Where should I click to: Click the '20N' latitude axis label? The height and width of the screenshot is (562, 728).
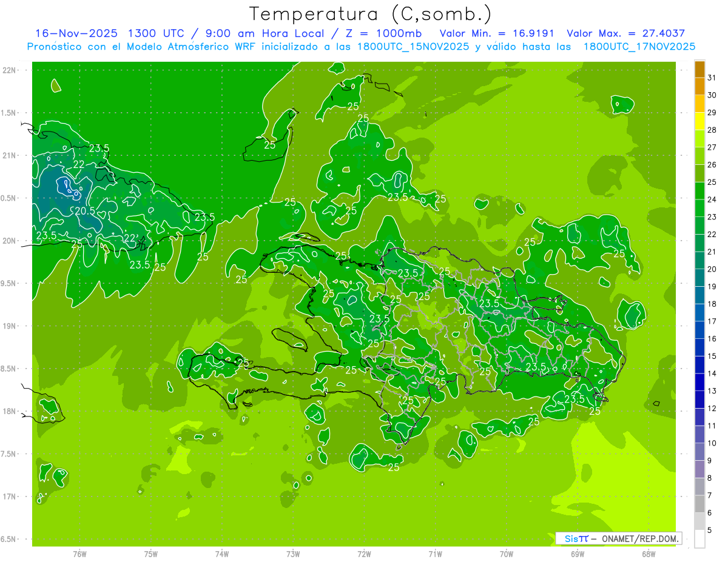tap(10, 241)
